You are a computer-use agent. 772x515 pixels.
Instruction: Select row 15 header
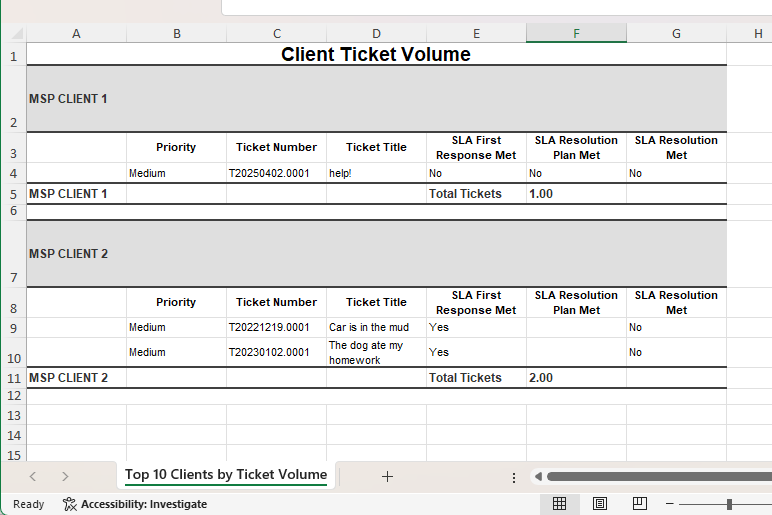point(13,454)
